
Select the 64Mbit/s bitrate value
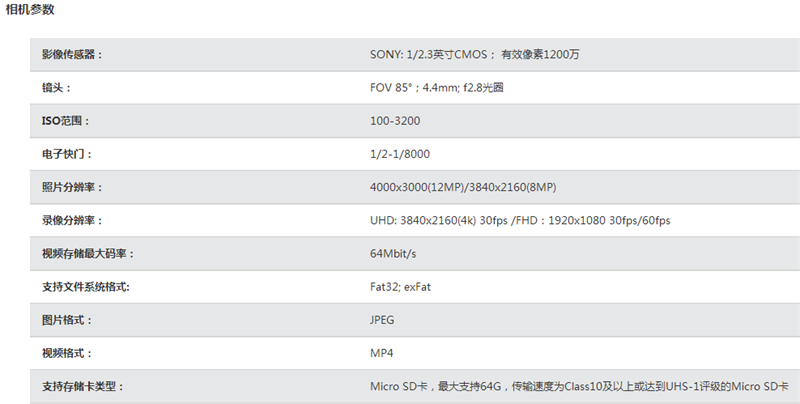[x=394, y=254]
